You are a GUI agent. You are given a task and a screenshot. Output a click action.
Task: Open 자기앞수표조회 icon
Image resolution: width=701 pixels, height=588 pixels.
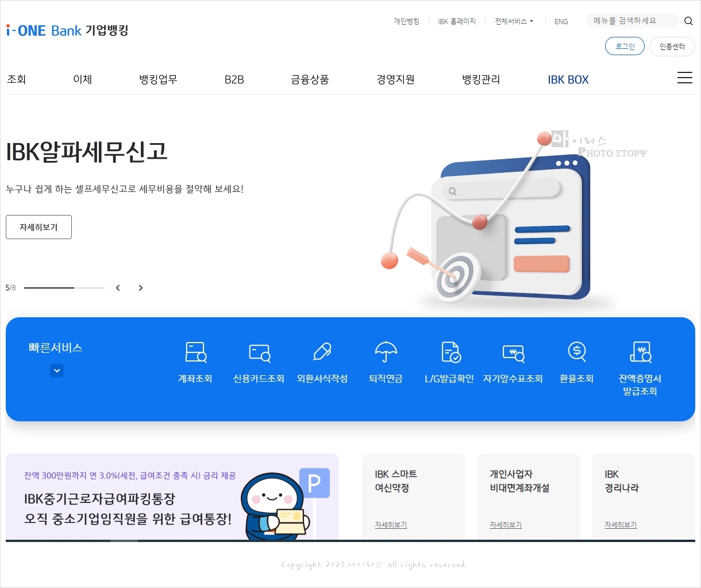click(x=513, y=352)
